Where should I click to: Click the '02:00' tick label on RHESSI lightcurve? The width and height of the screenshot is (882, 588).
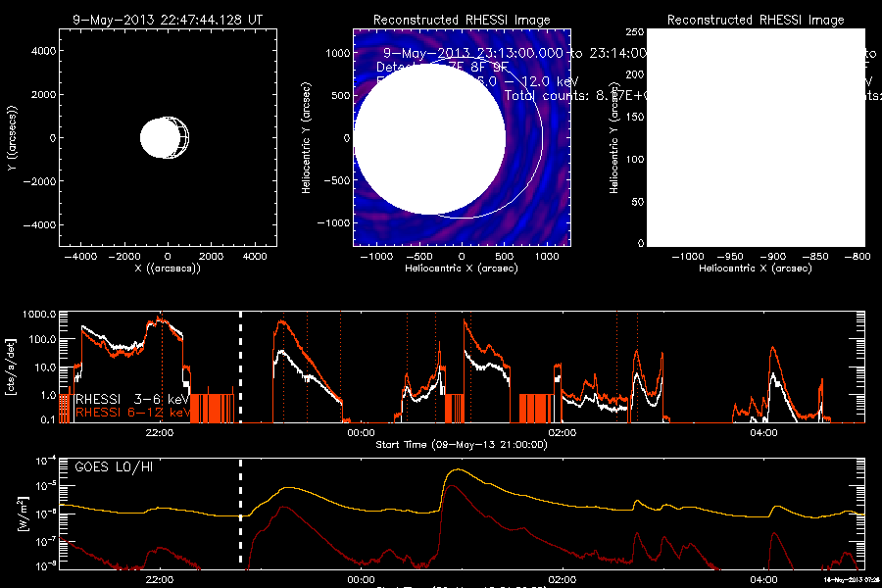tap(563, 433)
